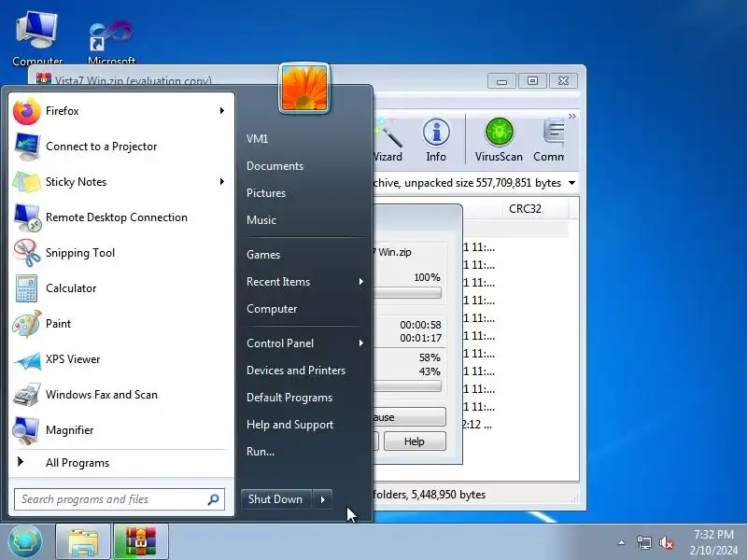Open XPS Viewer

[120, 359]
